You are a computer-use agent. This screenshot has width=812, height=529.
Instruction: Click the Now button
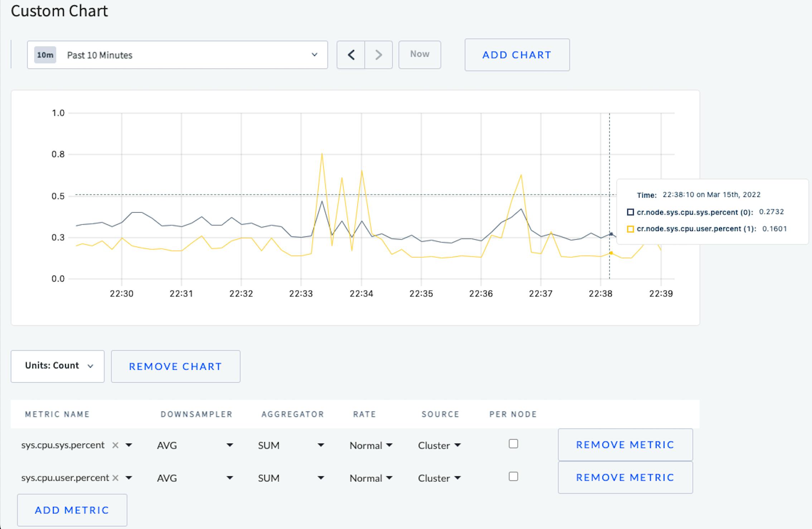(x=420, y=54)
